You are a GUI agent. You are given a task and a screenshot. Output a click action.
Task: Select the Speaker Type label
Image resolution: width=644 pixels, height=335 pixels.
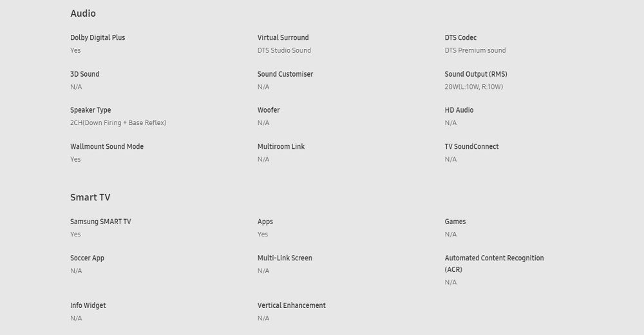pyautogui.click(x=91, y=110)
